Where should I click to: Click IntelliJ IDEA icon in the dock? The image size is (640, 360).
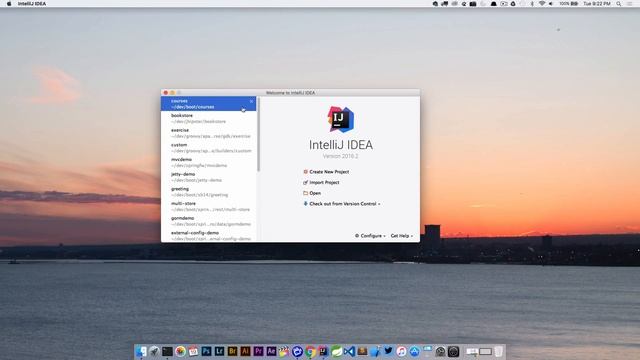click(323, 351)
